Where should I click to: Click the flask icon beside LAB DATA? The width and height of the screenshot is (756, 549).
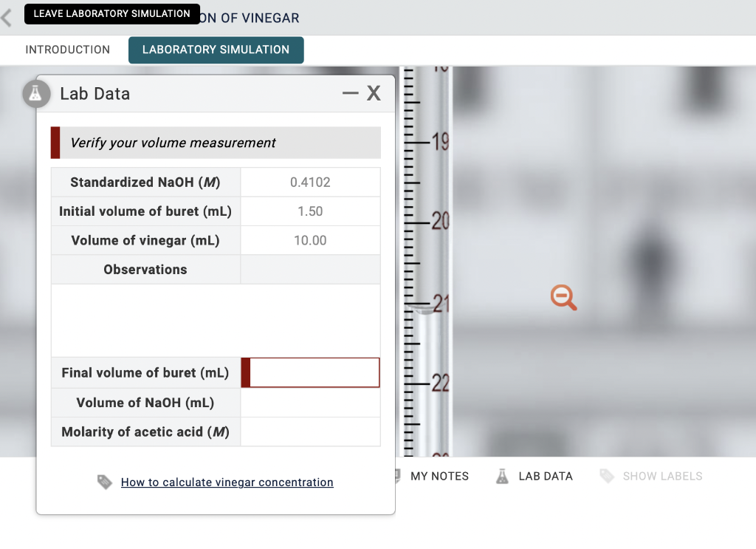(x=502, y=476)
